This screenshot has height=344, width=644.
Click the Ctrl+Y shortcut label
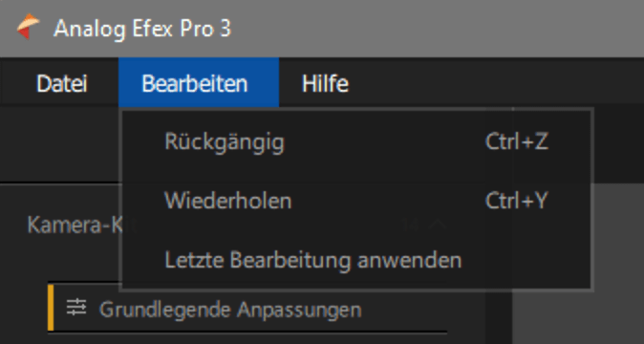[x=516, y=201]
